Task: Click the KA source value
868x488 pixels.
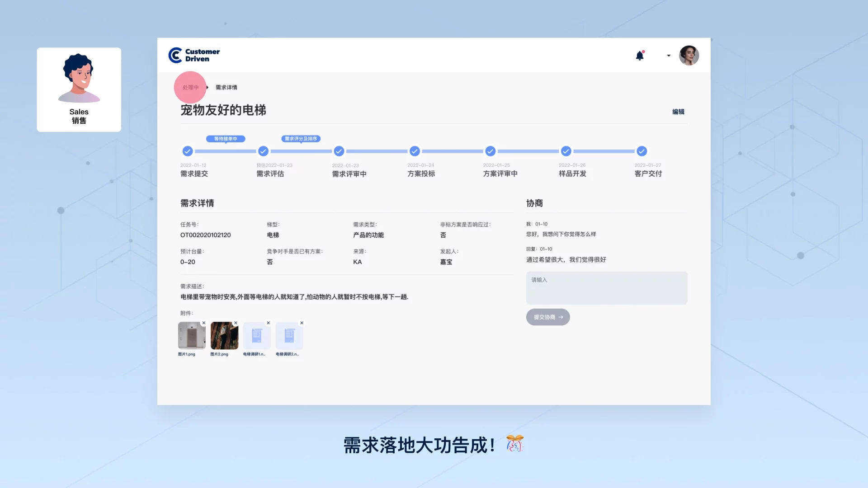Action: [358, 262]
